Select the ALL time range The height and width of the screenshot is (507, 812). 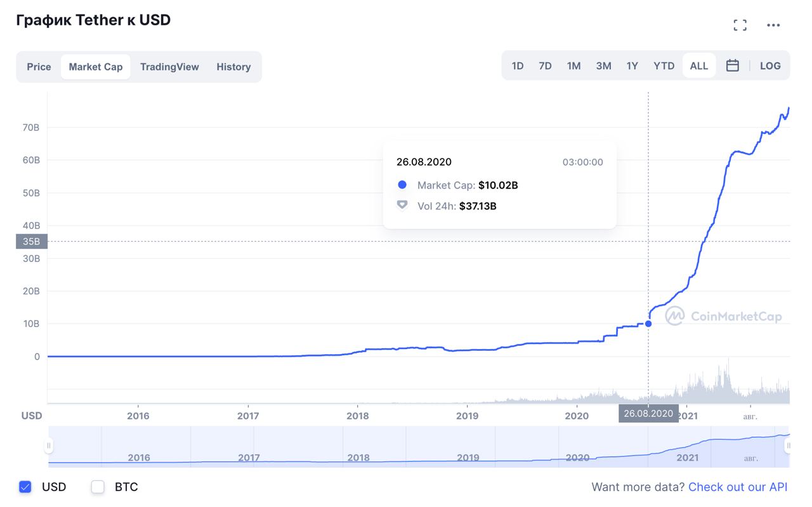point(699,65)
